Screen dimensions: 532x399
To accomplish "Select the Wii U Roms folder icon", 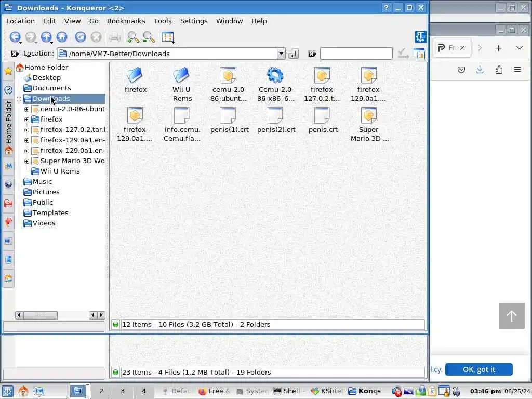I will pyautogui.click(x=181, y=75).
